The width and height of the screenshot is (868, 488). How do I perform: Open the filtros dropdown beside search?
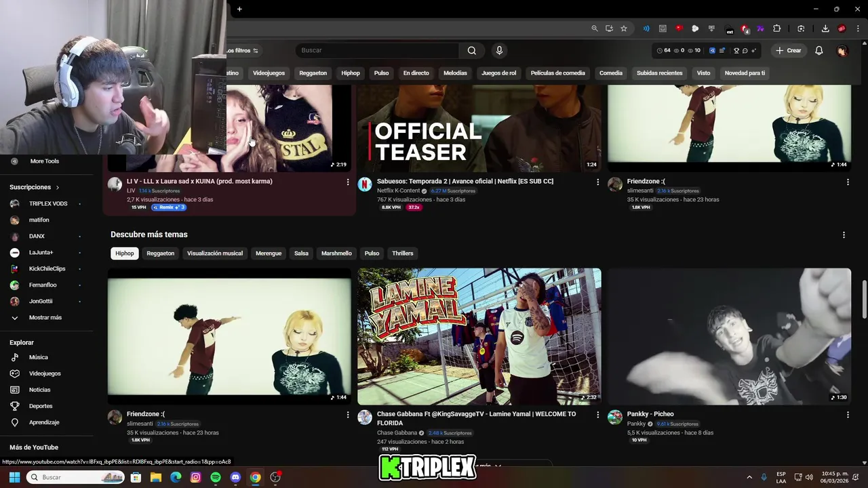coord(242,50)
